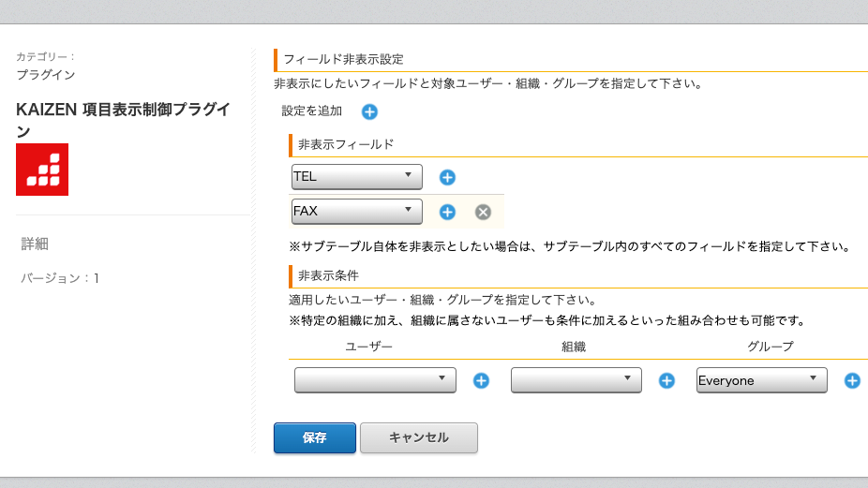868x488 pixels.
Task: Add another 組織 condition with plus icon
Action: 666,380
